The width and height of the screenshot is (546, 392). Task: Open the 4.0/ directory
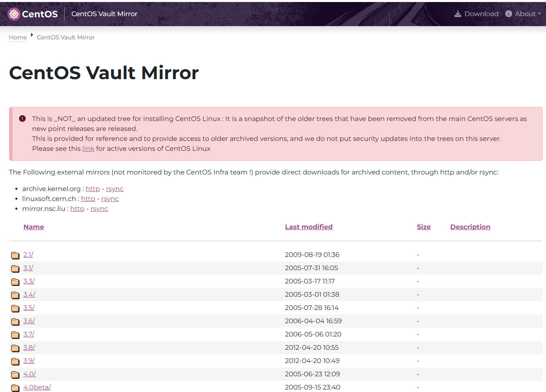30,374
